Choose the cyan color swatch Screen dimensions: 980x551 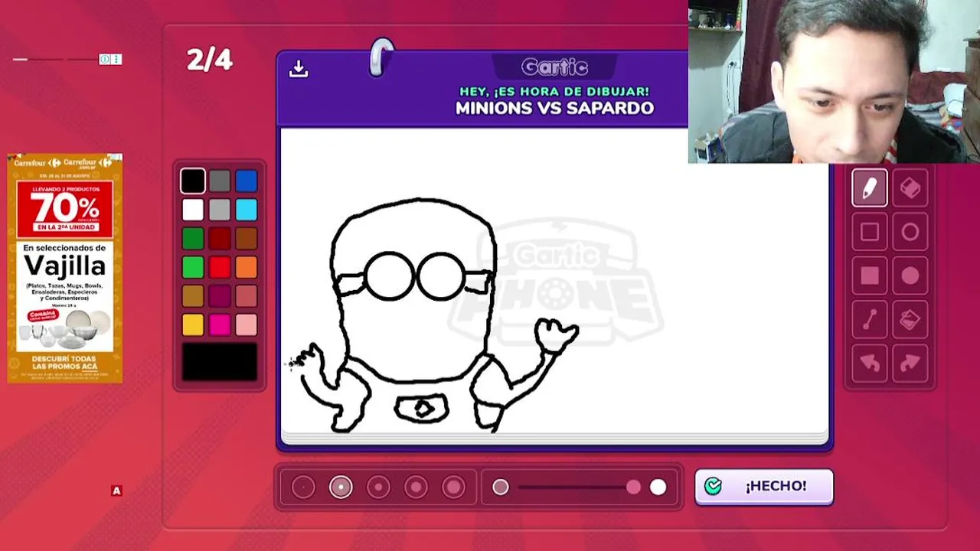[x=247, y=210]
